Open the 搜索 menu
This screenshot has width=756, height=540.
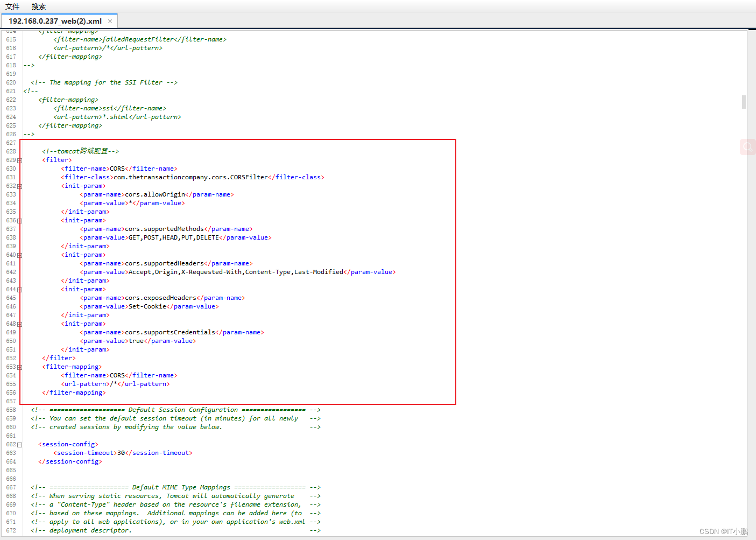(39, 6)
